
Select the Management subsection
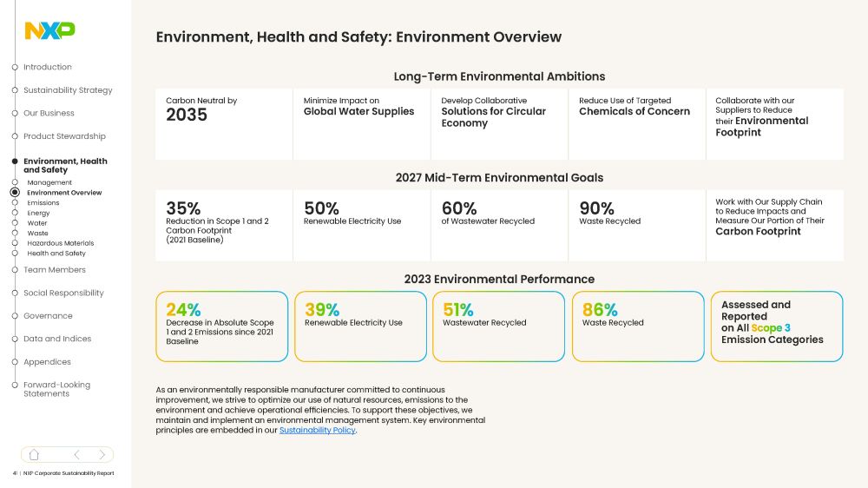pyautogui.click(x=49, y=182)
